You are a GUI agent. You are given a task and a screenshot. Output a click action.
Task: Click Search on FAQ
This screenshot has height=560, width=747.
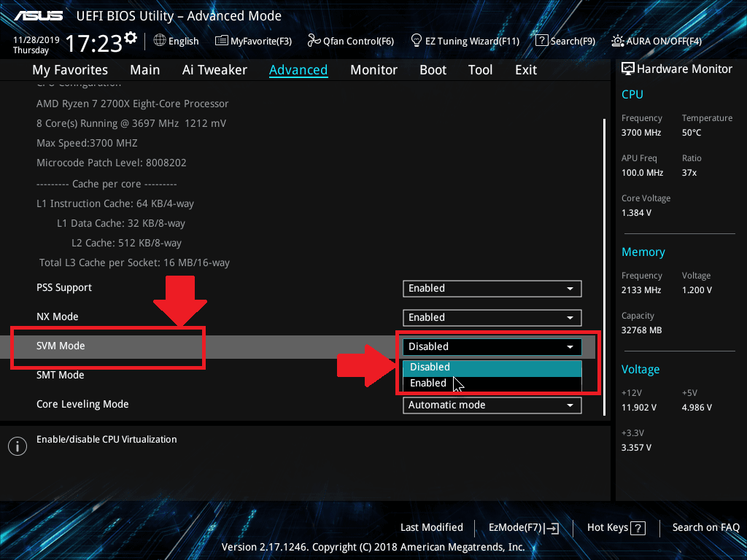(x=705, y=527)
